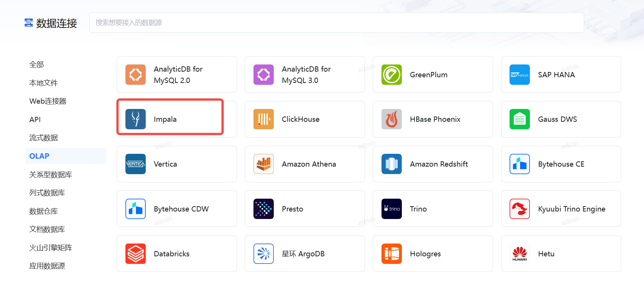Choose the Hologres orange icon
Viewport: 644px width, 288px height.
(392, 254)
